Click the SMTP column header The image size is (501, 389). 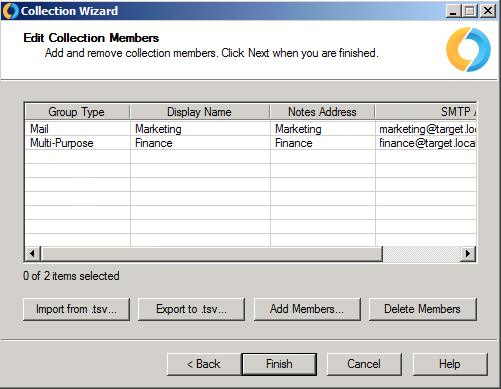coord(426,112)
